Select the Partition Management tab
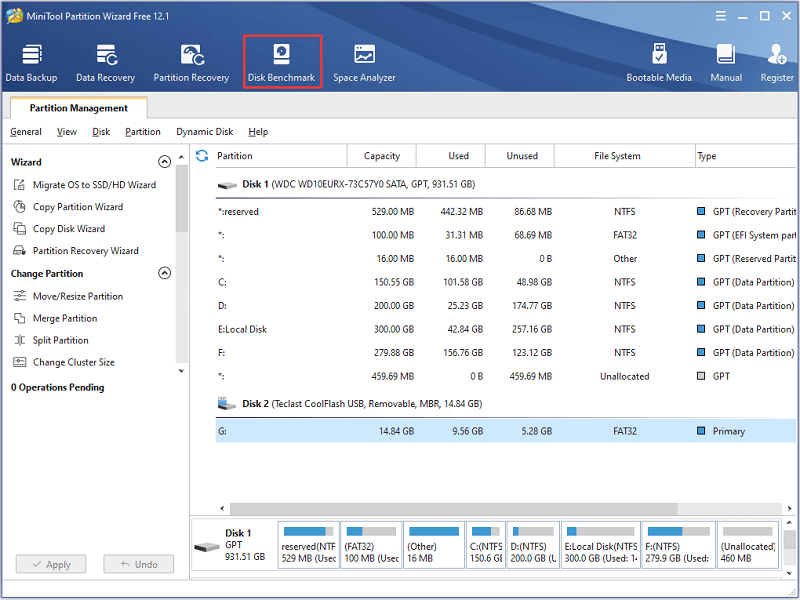The image size is (800, 600). (x=79, y=108)
